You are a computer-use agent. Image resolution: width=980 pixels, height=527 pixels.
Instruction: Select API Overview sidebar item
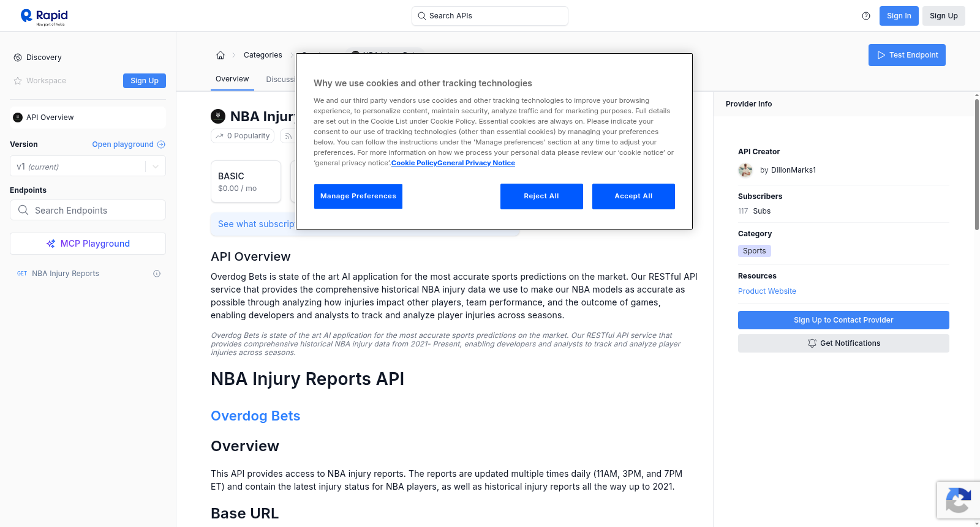click(88, 118)
